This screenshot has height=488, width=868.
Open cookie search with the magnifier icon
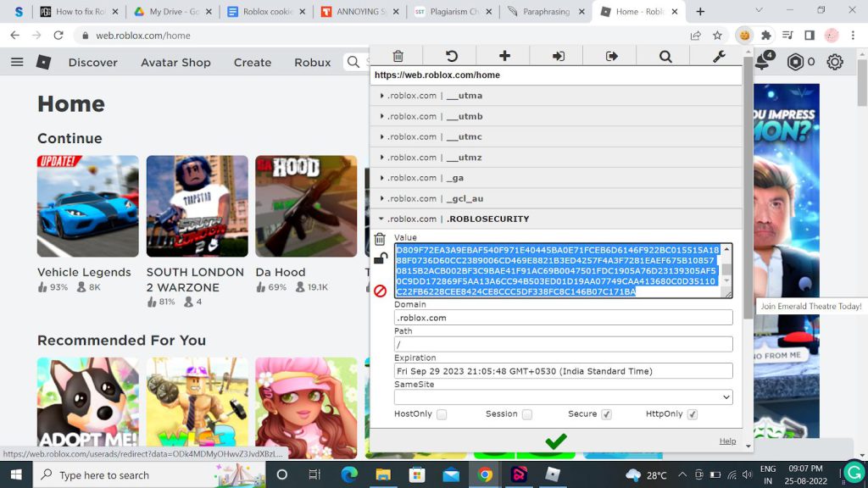pyautogui.click(x=665, y=54)
